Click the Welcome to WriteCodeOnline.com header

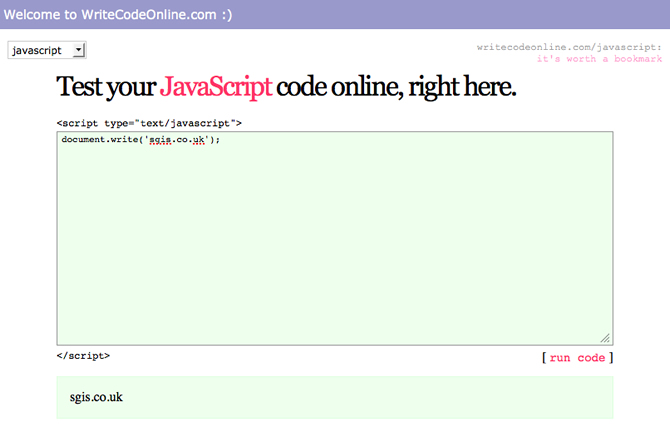[x=118, y=15]
